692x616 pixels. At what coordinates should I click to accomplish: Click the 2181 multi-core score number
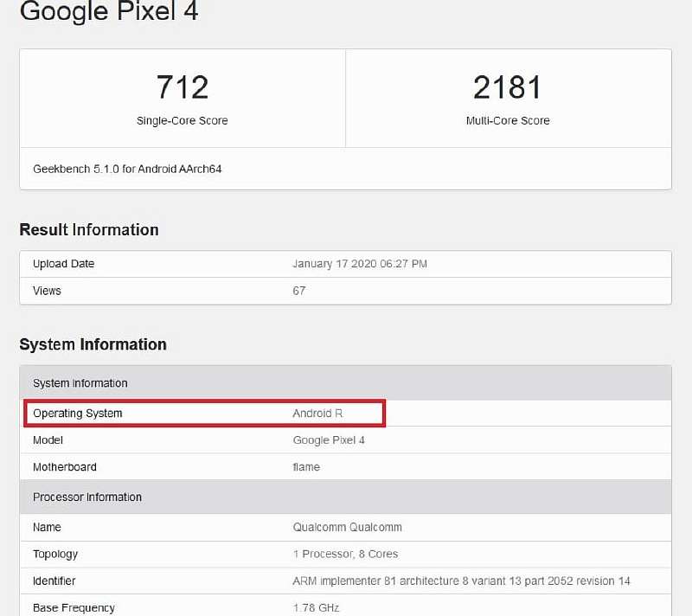point(508,87)
